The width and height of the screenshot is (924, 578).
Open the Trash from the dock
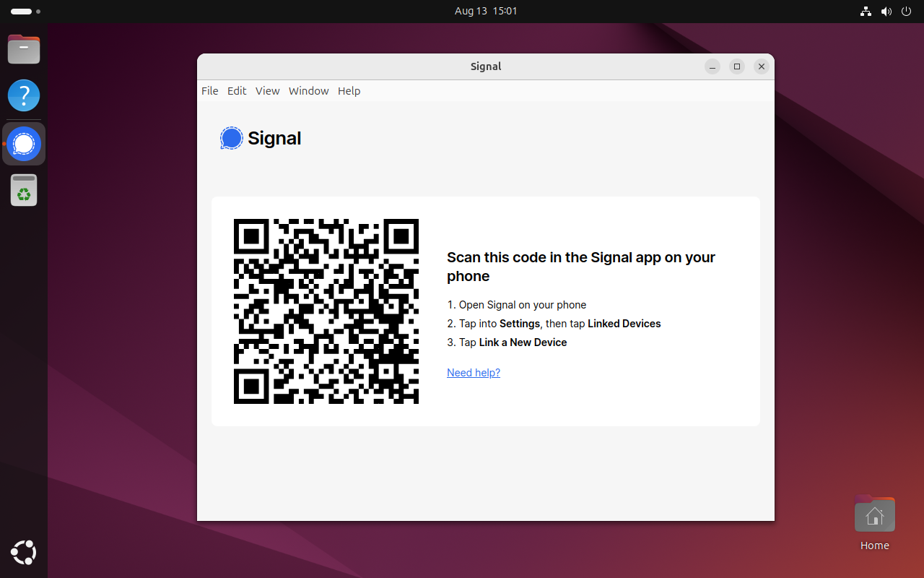coord(24,191)
